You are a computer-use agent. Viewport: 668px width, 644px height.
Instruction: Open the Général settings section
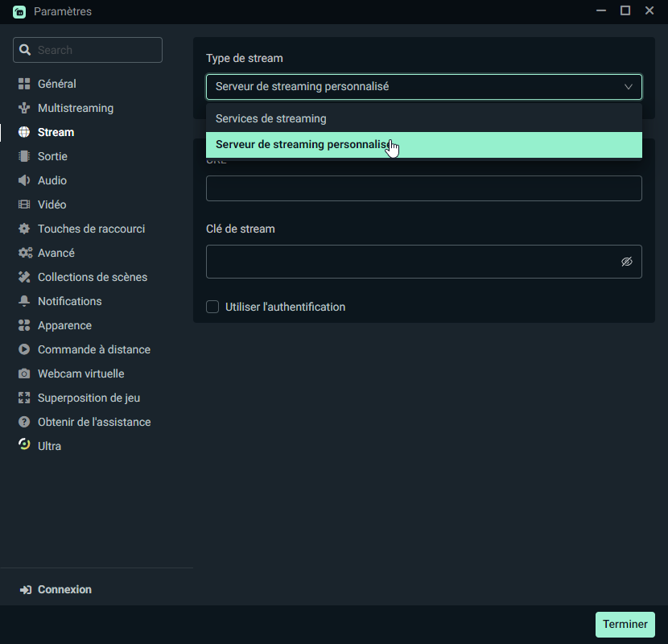(x=57, y=84)
